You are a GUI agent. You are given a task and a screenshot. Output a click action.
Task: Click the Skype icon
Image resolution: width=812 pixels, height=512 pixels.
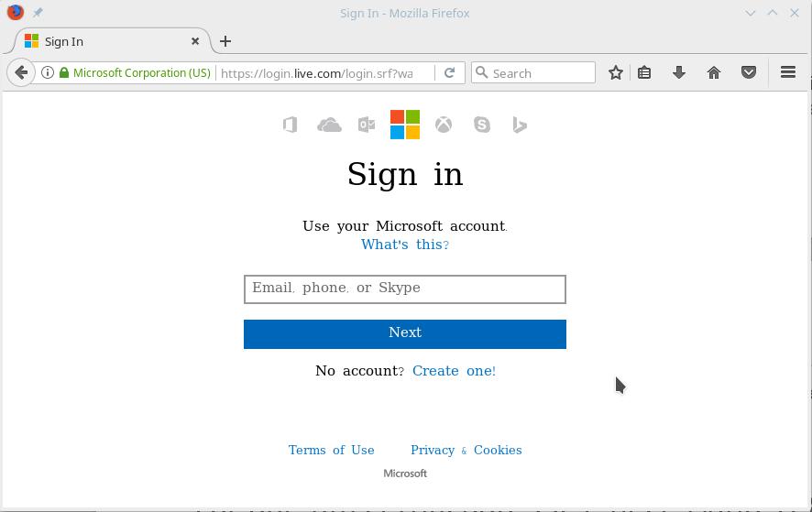tap(482, 125)
